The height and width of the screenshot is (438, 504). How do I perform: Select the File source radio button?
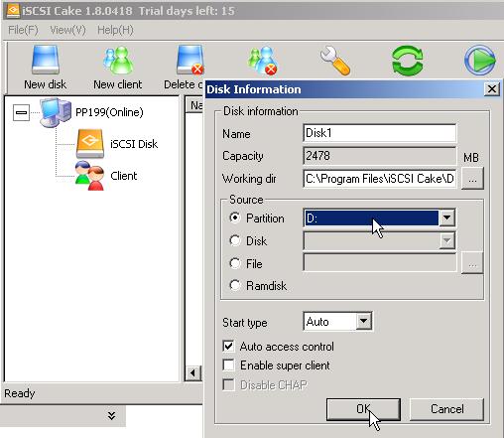[x=235, y=263]
